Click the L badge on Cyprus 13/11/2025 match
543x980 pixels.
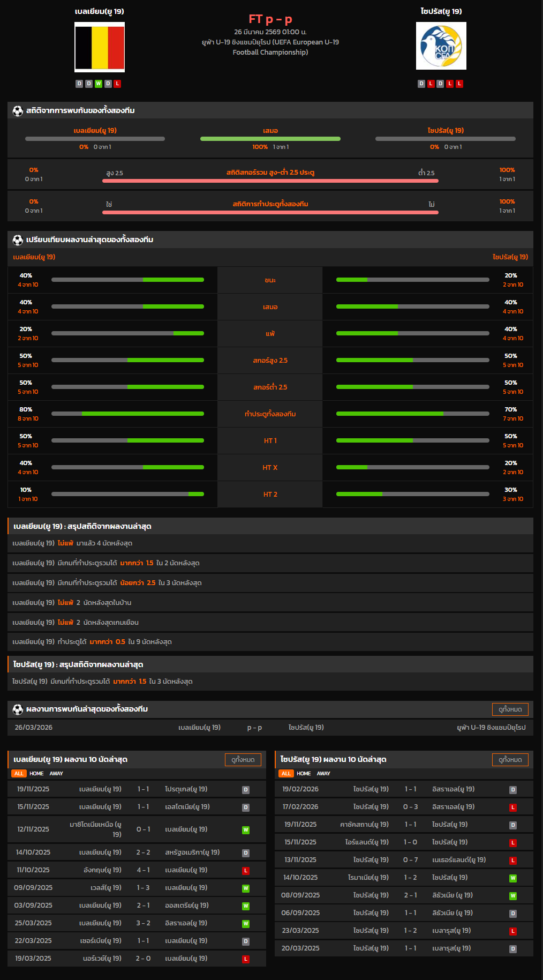512,861
